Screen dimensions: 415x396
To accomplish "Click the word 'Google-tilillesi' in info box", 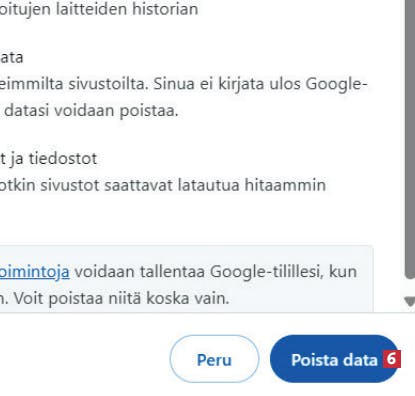I will [267, 271].
